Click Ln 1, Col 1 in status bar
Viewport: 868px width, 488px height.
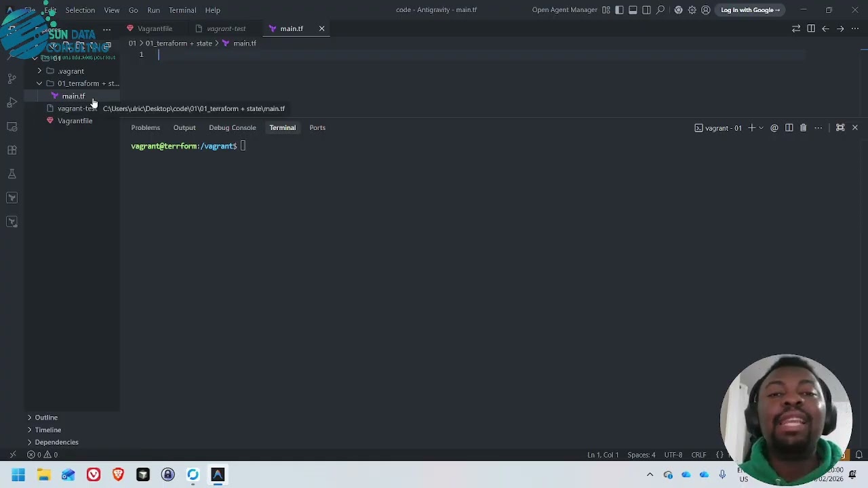click(603, 455)
